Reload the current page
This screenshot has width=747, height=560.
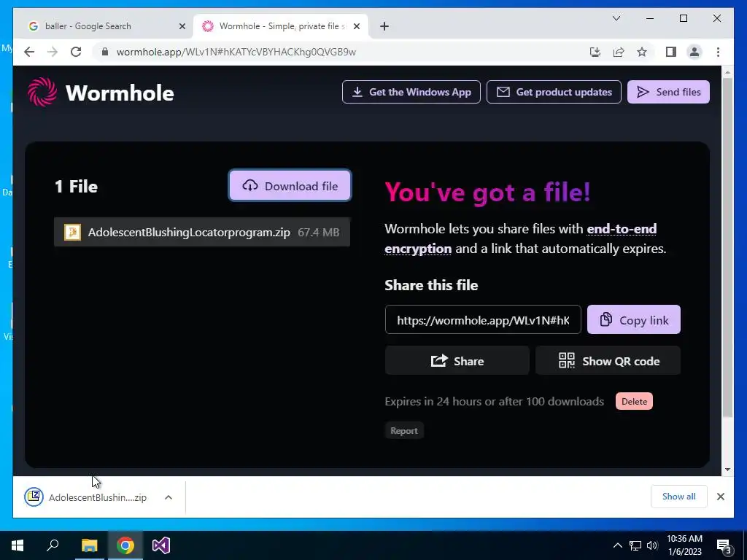pos(76,52)
